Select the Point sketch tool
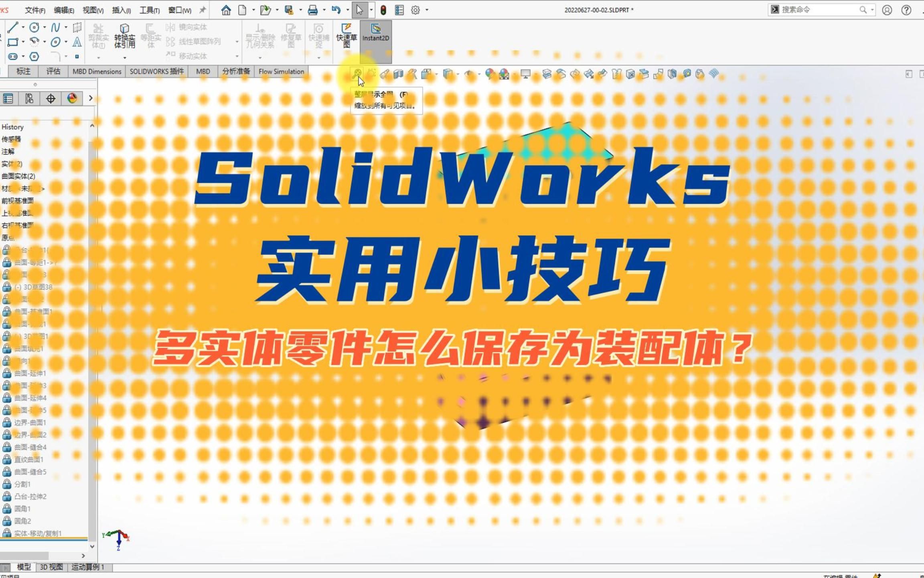Screen dimensions: 924x578 pyautogui.click(x=77, y=56)
